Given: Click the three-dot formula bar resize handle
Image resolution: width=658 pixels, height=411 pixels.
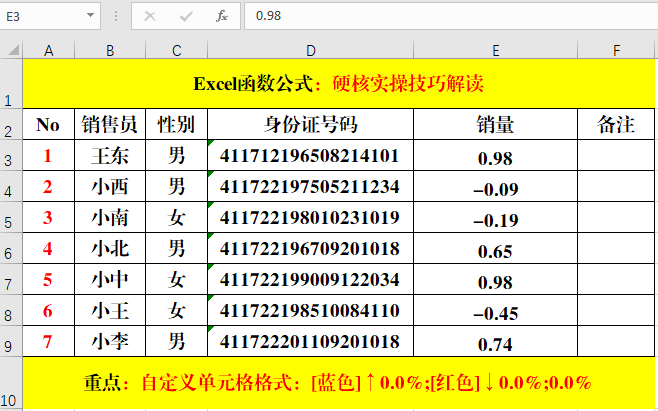Looking at the screenshot, I should click(x=117, y=16).
